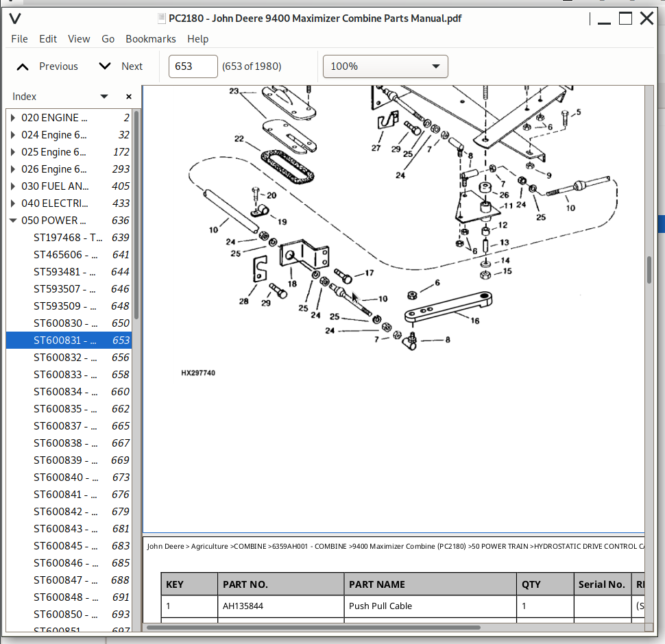Open the Edit menu
Image resolution: width=665 pixels, height=644 pixels.
click(x=48, y=39)
